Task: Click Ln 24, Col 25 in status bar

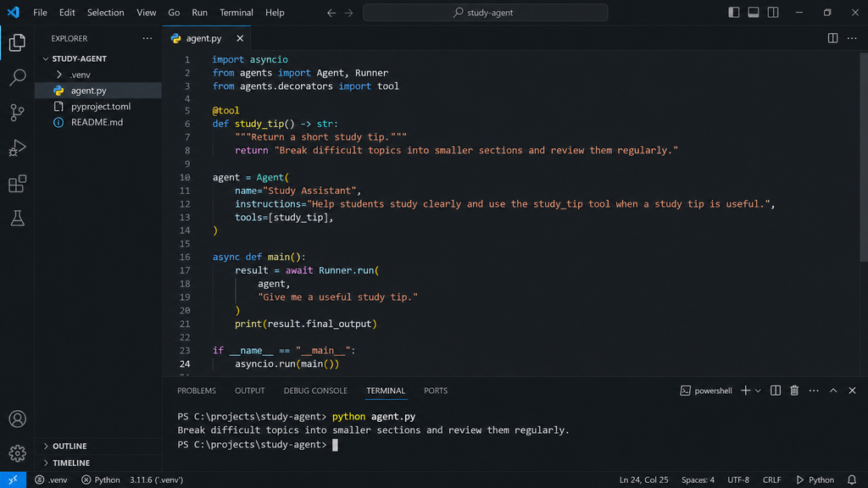Action: pyautogui.click(x=644, y=480)
